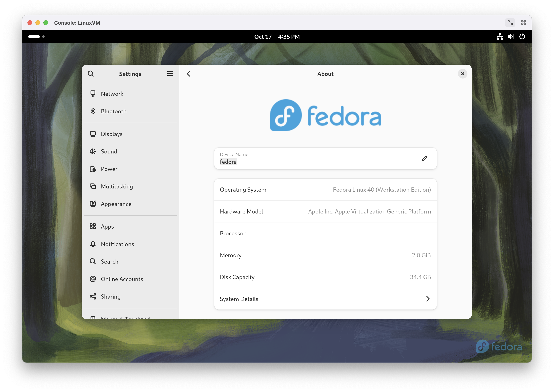Select Multitasking in the sidebar
The width and height of the screenshot is (554, 392).
[131, 186]
